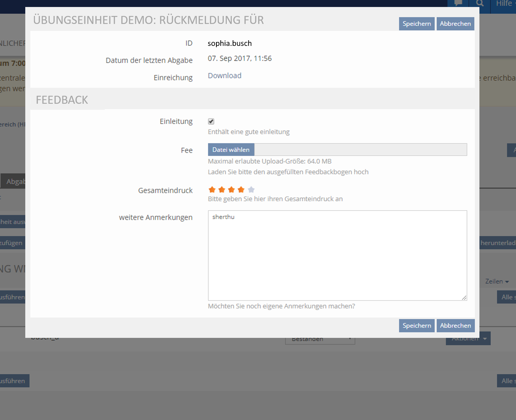Open the chat speech bubble icon

(x=458, y=3)
